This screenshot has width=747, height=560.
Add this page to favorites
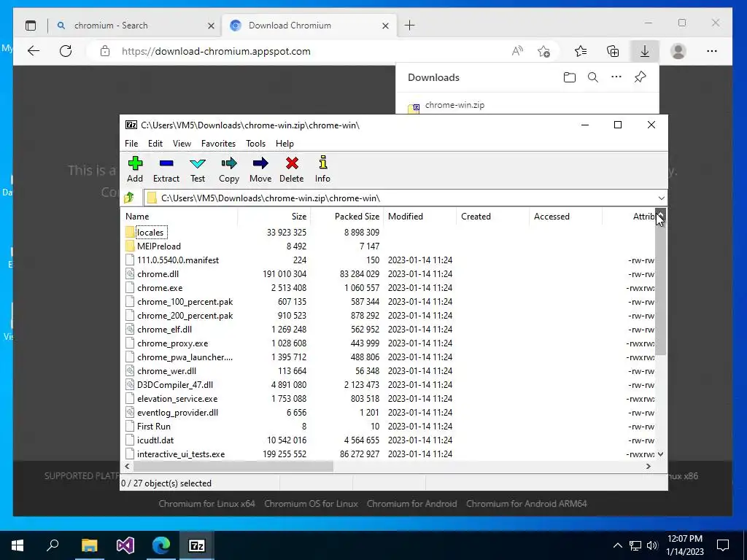(543, 51)
